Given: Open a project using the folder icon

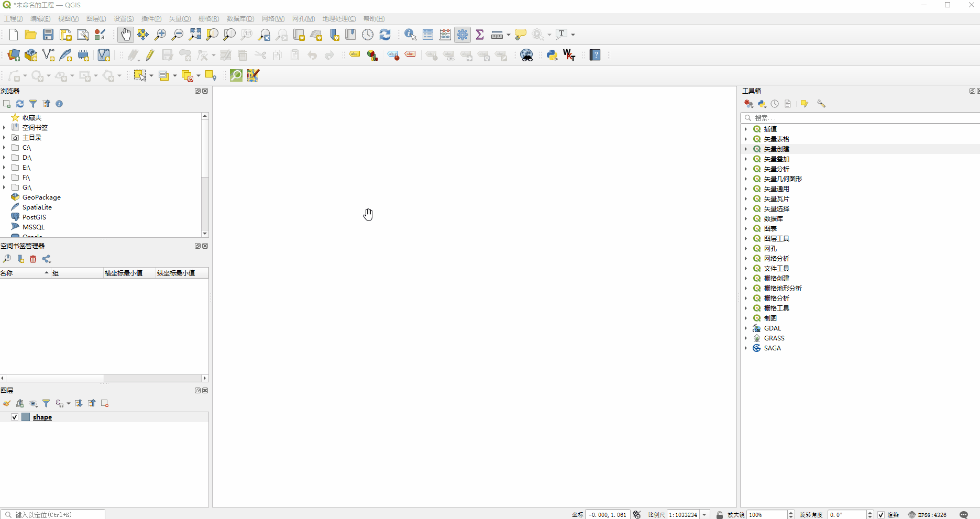Looking at the screenshot, I should coord(31,35).
